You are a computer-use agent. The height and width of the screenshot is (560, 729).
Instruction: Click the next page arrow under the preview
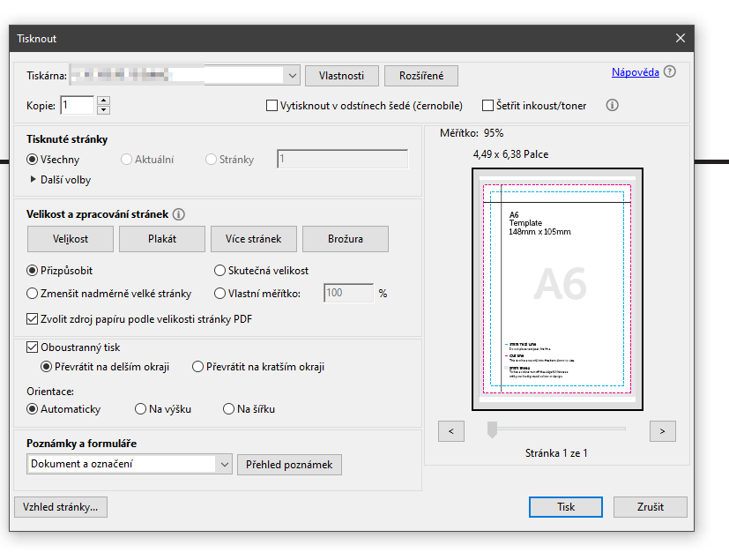662,430
